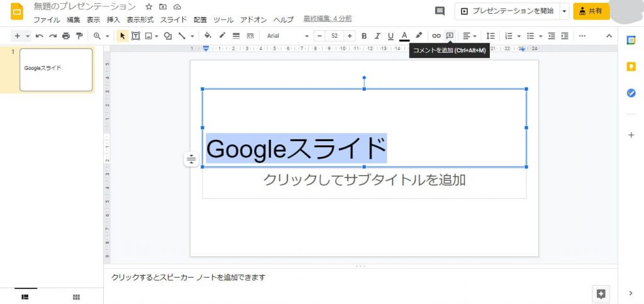
Task: Open the border color pencil
Action: 222,36
